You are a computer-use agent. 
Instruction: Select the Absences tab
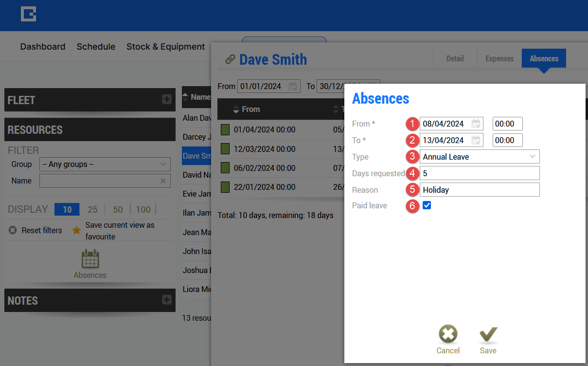tap(544, 58)
